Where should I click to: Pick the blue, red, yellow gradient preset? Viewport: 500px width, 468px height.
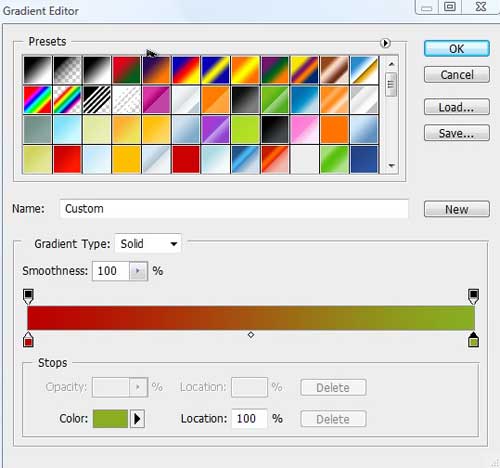tap(186, 70)
